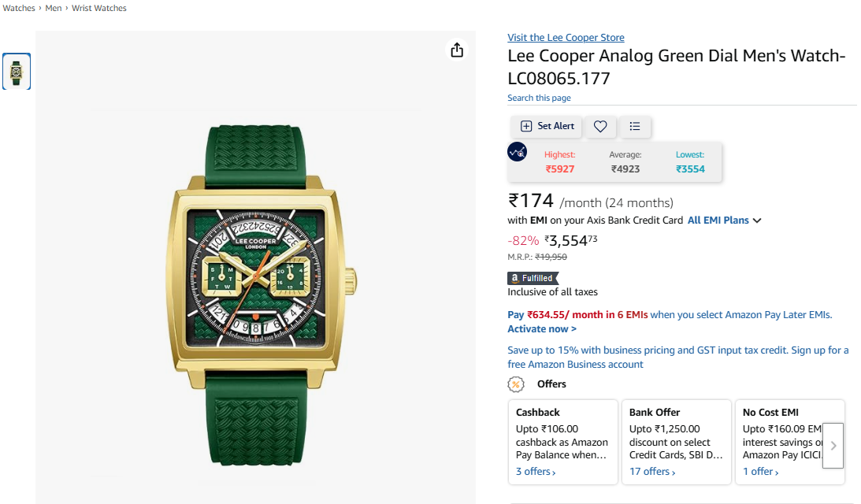This screenshot has width=861, height=504.
Task: Go to Watches breadcrumb category
Action: [x=19, y=8]
